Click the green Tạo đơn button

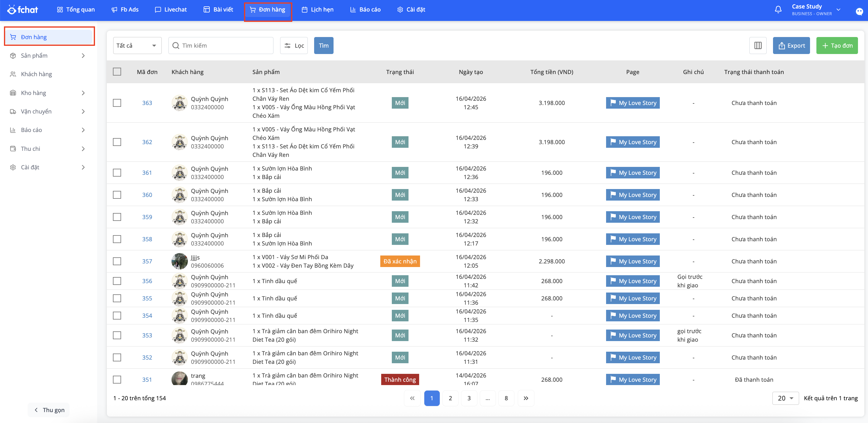click(837, 46)
